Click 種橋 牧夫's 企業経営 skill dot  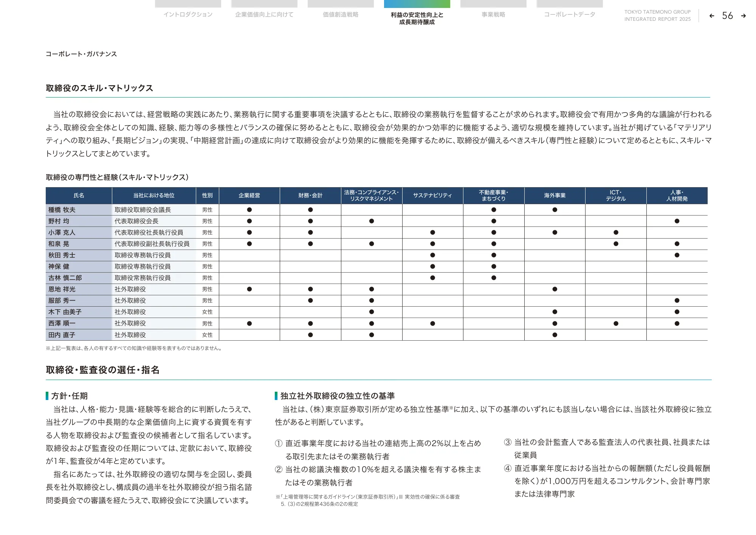point(249,210)
